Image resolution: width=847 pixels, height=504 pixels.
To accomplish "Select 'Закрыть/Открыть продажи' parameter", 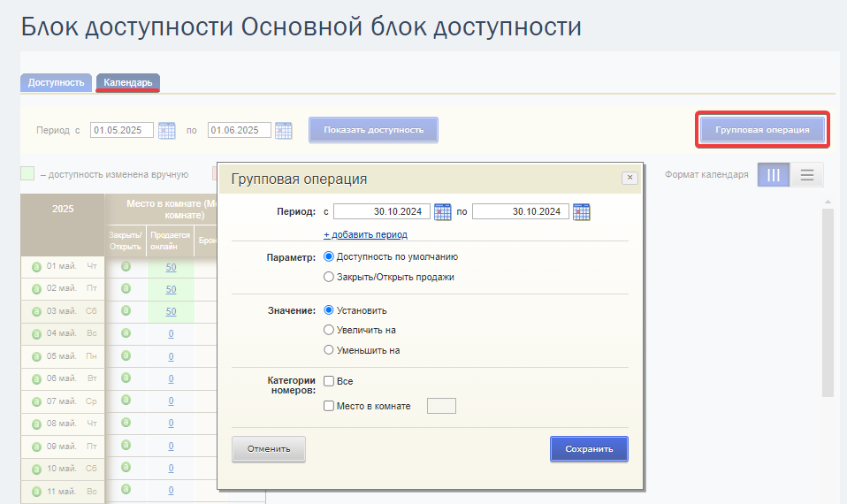I will (328, 277).
